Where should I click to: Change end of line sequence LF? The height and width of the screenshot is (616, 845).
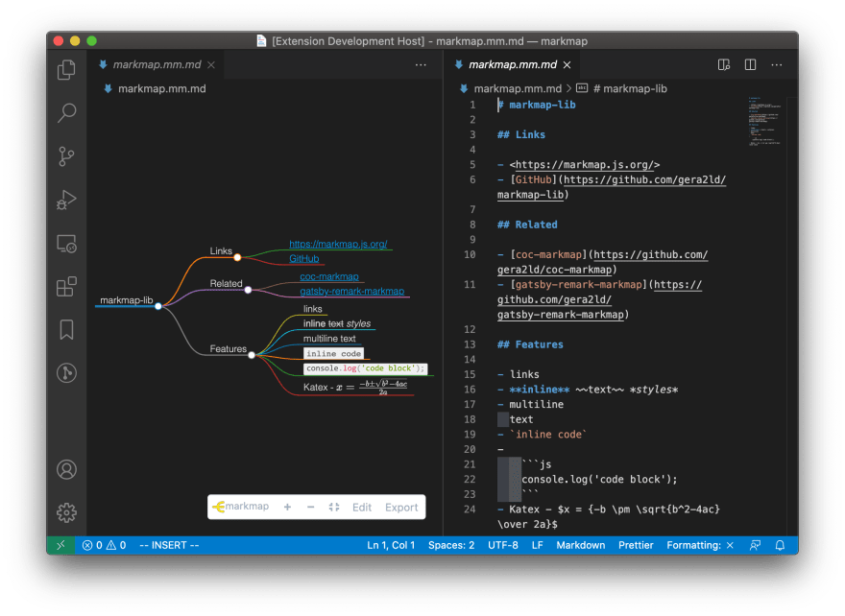pyautogui.click(x=538, y=545)
